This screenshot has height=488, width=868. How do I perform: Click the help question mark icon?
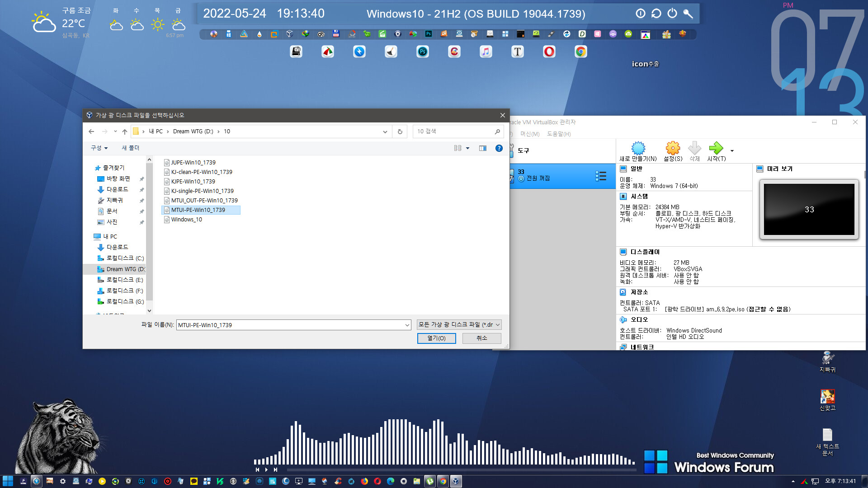coord(499,148)
